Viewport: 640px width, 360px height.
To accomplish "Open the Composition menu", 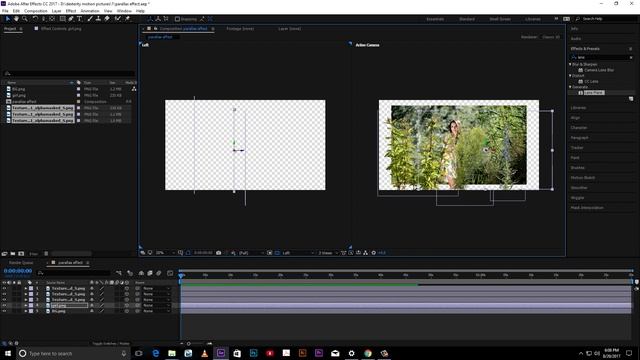I will [36, 11].
